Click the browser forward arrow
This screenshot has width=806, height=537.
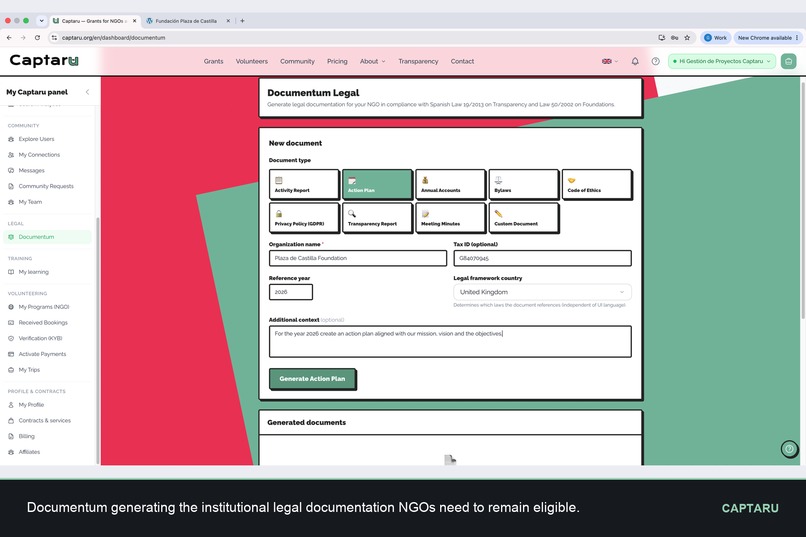coord(23,38)
